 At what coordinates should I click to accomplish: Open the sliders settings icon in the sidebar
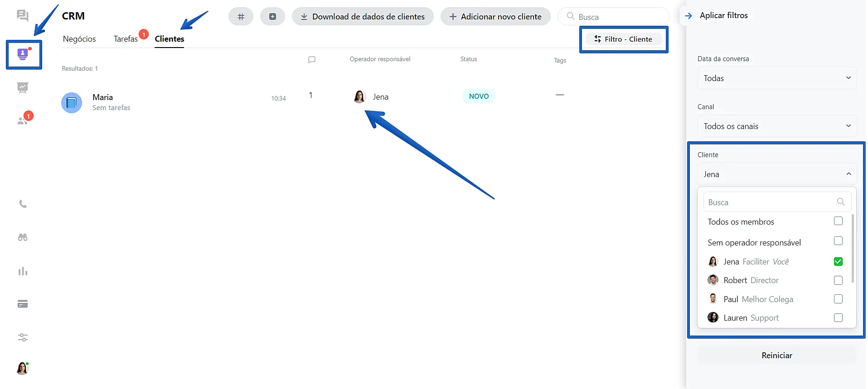tap(23, 337)
